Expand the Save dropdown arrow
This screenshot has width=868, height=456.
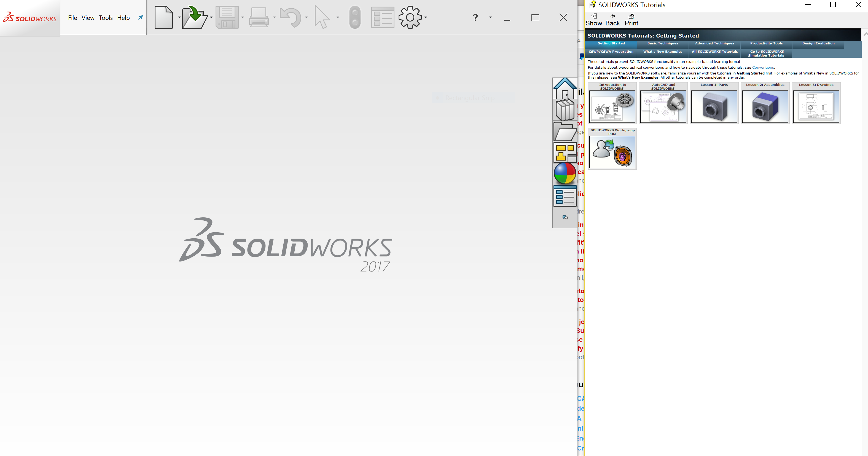click(243, 17)
